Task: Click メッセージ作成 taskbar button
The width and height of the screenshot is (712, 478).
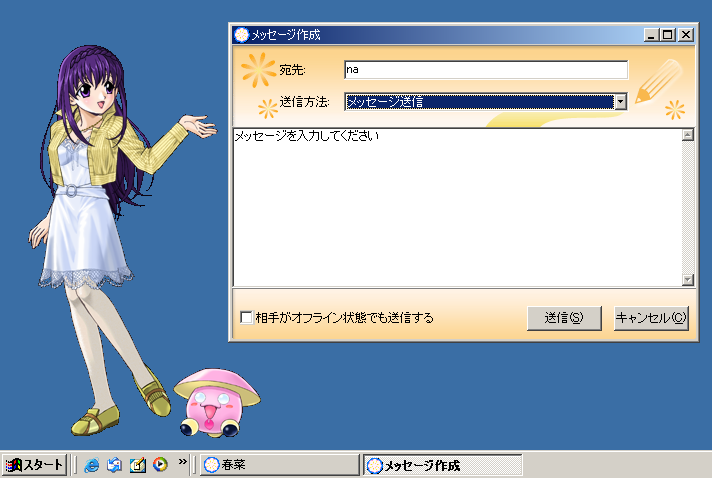Action: click(x=443, y=465)
